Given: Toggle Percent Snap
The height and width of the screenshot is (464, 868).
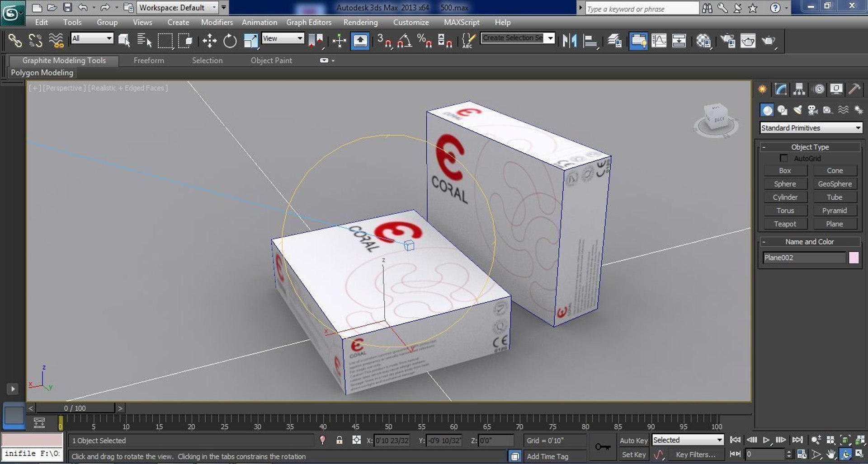Looking at the screenshot, I should click(x=425, y=41).
